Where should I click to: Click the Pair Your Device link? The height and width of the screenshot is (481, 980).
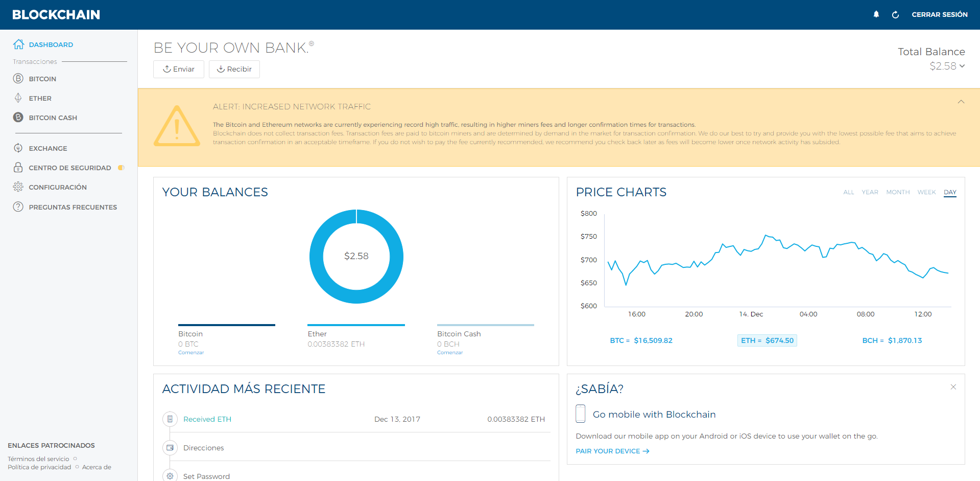click(x=613, y=451)
